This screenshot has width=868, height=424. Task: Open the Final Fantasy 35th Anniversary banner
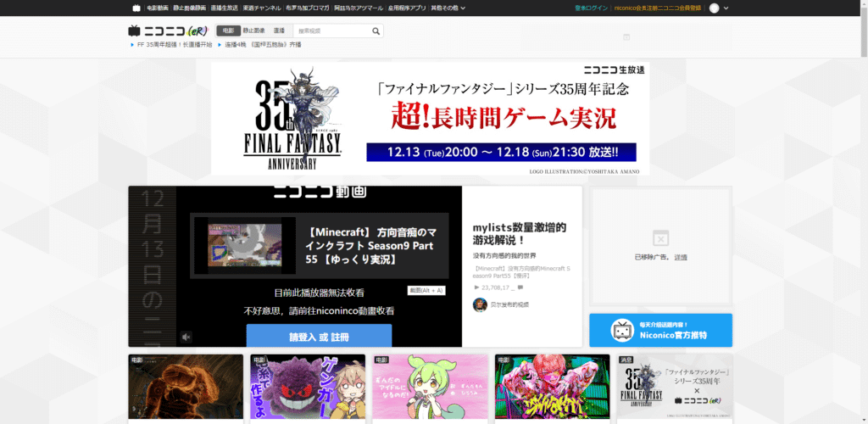(x=430, y=119)
